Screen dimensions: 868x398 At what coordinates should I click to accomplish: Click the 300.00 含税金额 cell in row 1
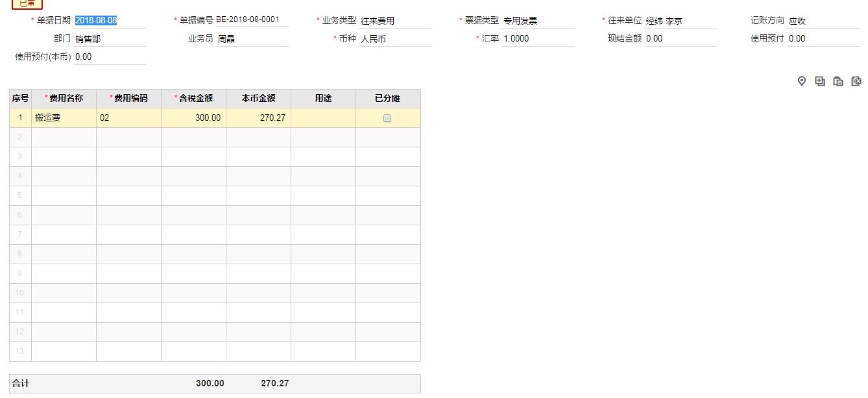pos(193,118)
